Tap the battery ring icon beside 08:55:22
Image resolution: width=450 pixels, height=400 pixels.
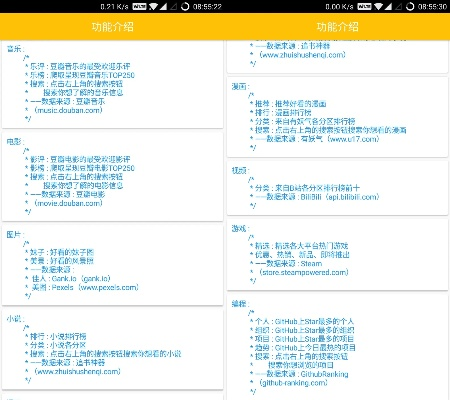[185, 7]
